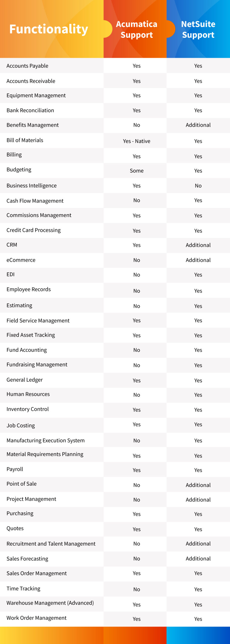The image size is (230, 644).
Task: Select the Accounts Payable row label
Action: pos(27,66)
